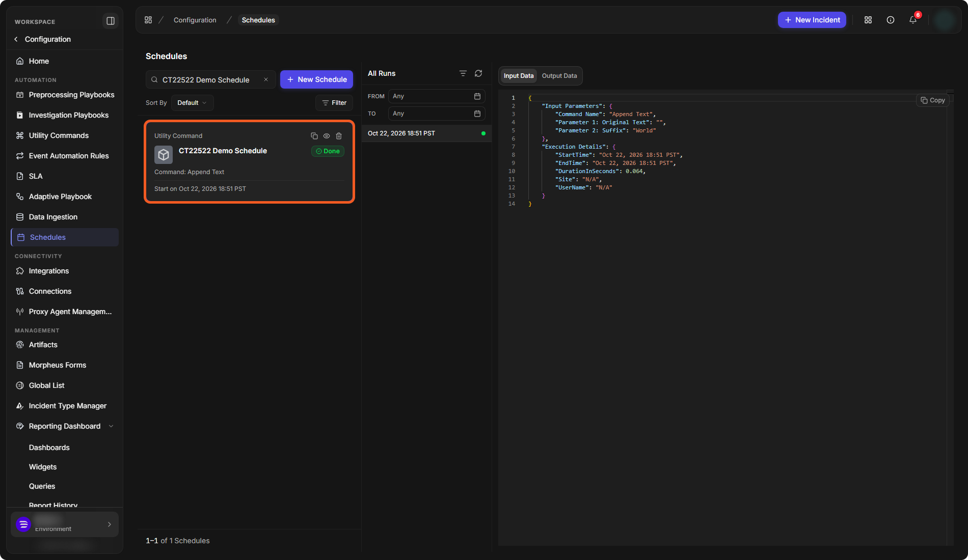This screenshot has width=968, height=560.
Task: Open the schedule Filter button
Action: [x=334, y=103]
